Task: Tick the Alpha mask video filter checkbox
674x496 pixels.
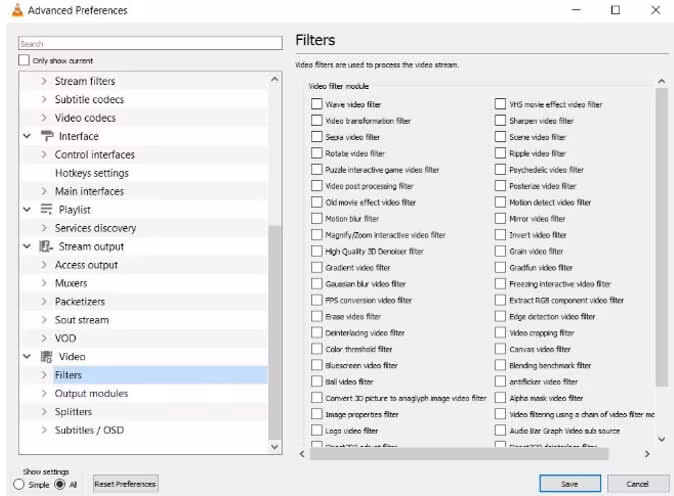Action: [x=500, y=398]
